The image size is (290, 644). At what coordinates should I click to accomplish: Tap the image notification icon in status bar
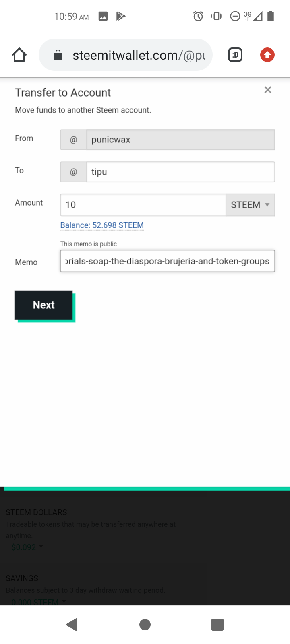[103, 17]
